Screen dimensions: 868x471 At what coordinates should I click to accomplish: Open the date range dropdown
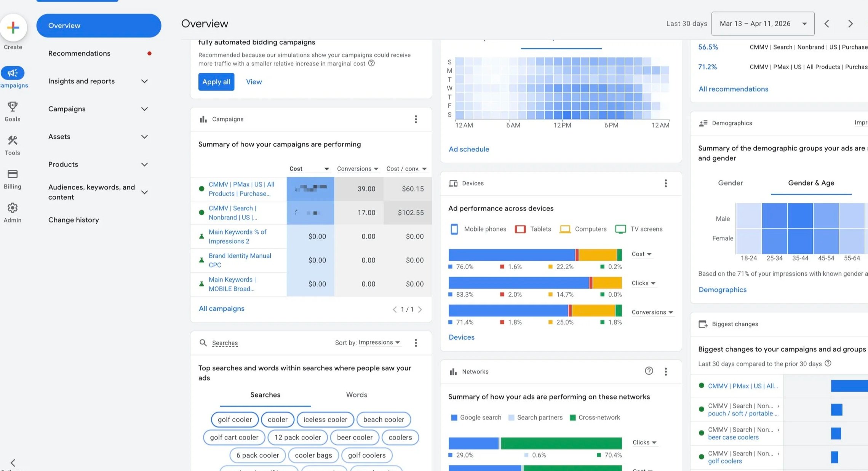pos(762,24)
